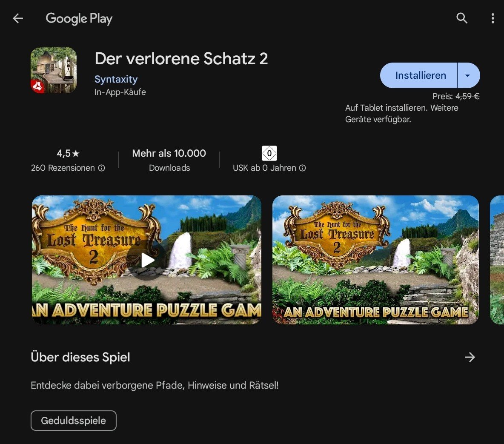
Task: Open the Syntaxity developer page
Action: 116,79
